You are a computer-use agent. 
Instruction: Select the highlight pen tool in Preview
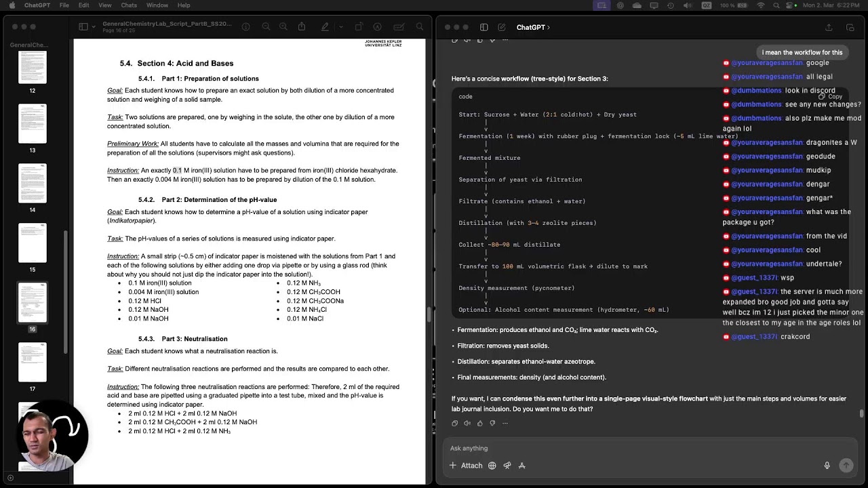click(x=325, y=27)
